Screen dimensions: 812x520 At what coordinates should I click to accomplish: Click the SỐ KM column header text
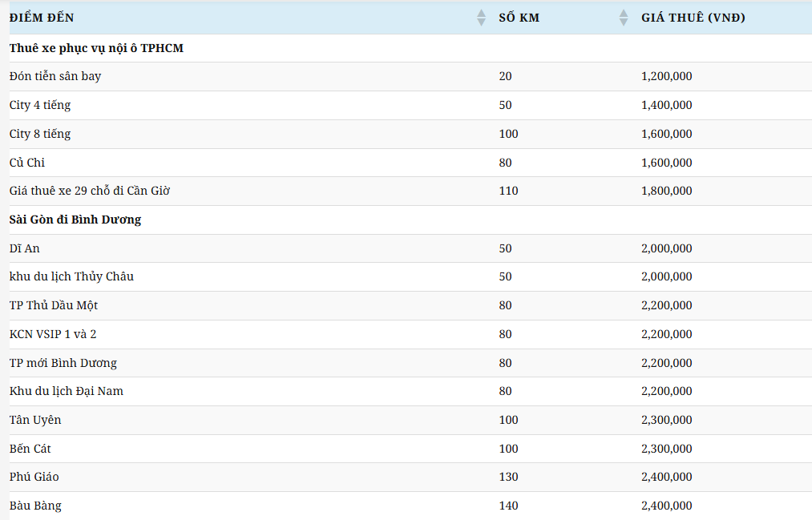[519, 18]
